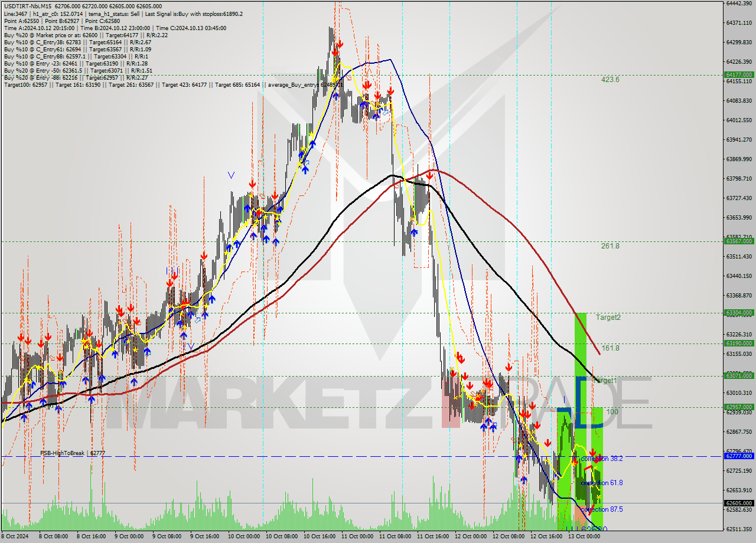Click the 423.6 Fibonacci level label
The width and height of the screenshot is (756, 543).
610,80
